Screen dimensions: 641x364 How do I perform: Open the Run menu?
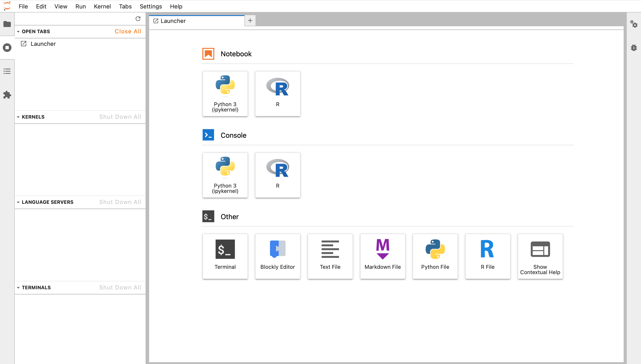coord(81,6)
